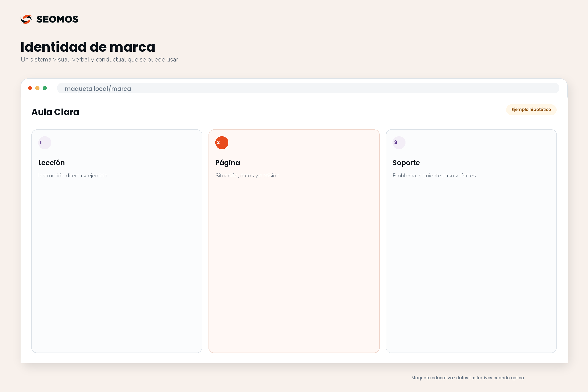Focus the maqueta.local/marca address bar
This screenshot has width=588, height=392.
(x=308, y=88)
